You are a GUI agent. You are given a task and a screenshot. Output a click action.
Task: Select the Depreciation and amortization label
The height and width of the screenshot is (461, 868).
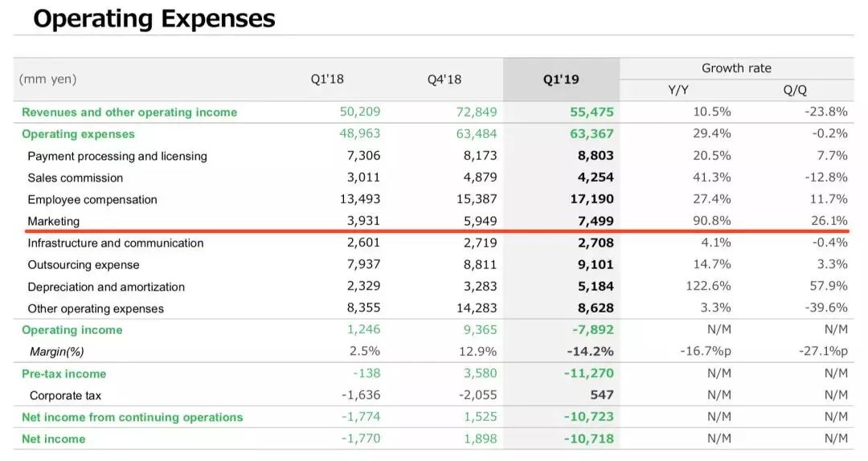(106, 287)
